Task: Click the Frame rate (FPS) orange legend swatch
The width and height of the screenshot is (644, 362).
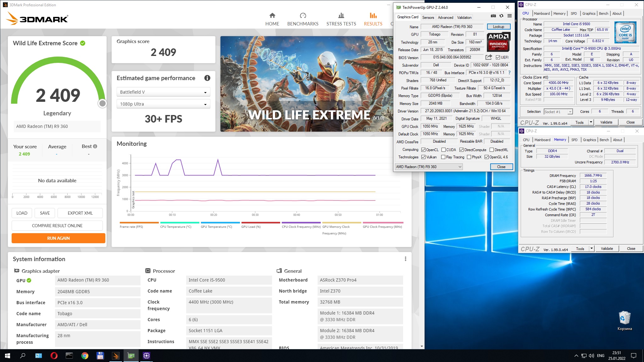Action: pyautogui.click(x=139, y=222)
